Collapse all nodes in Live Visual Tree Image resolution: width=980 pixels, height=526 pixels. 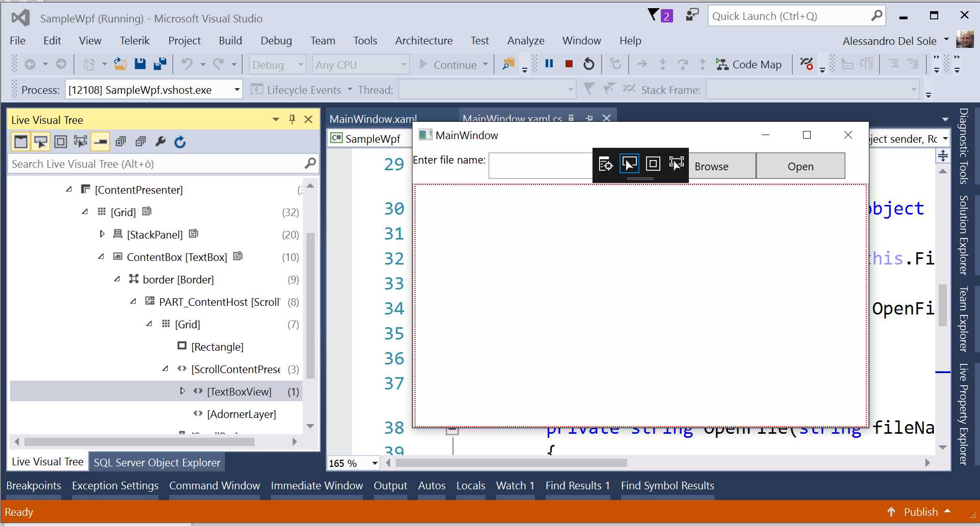click(x=141, y=142)
